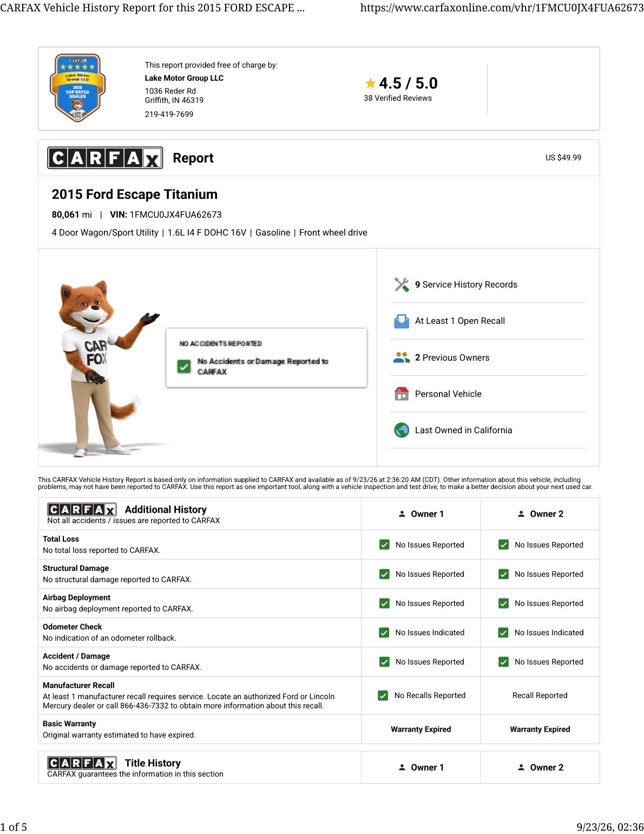Click Odometer Check mark for Owner 2
The height and width of the screenshot is (834, 644).
(x=503, y=633)
